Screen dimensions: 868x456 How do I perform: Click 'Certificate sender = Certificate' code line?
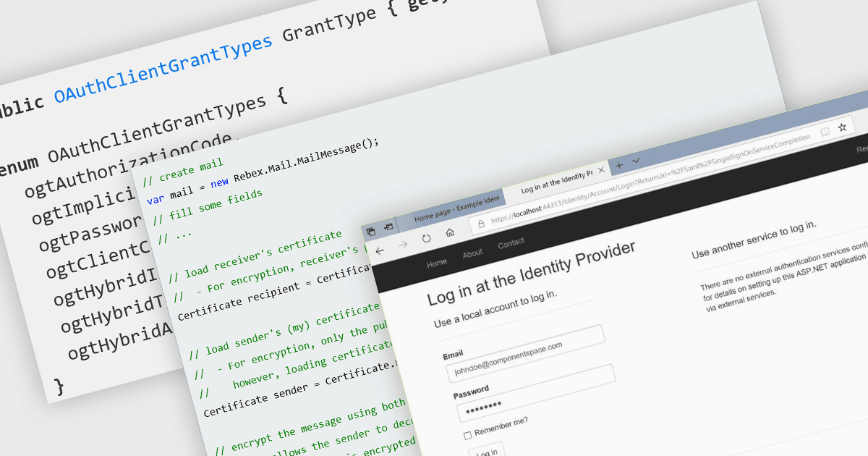[x=301, y=389]
